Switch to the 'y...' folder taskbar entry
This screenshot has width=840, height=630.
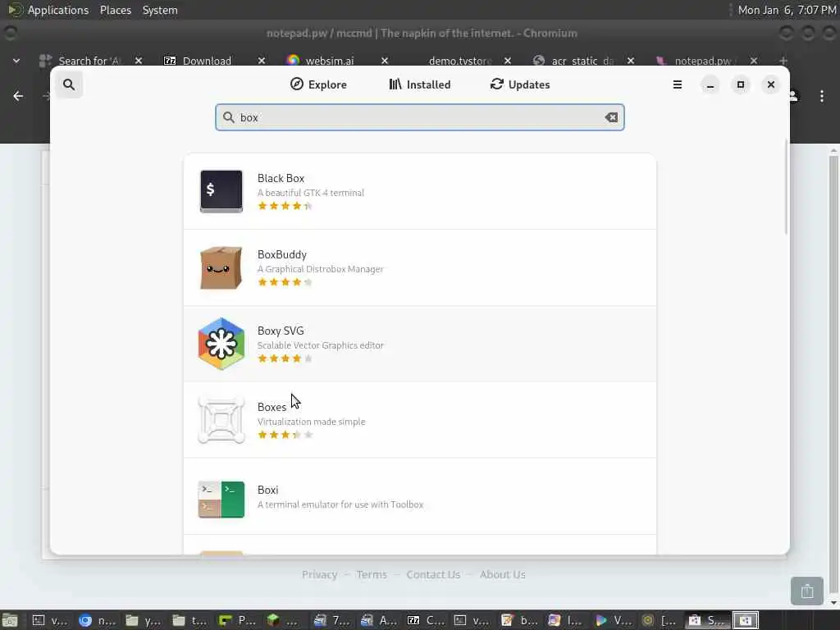tap(143, 620)
